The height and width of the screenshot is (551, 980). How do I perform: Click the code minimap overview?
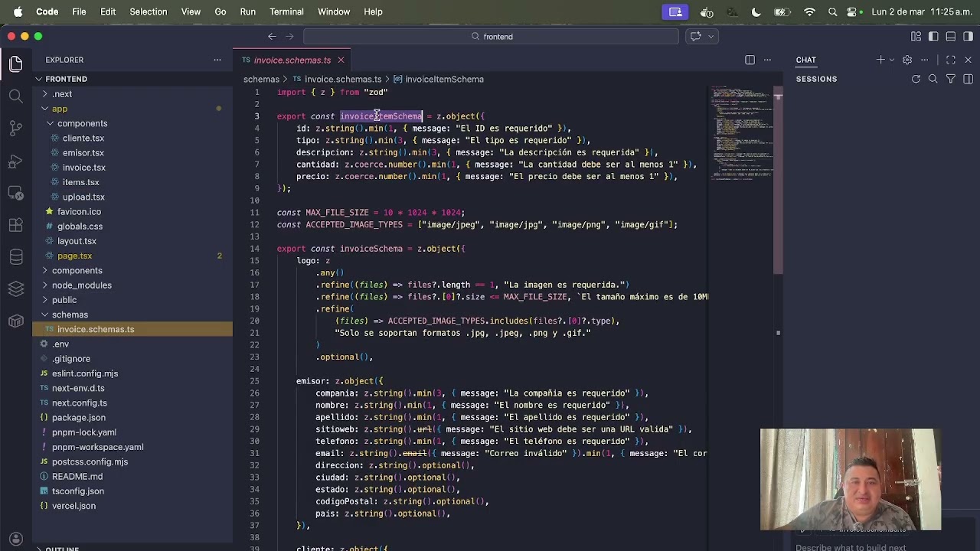pos(740,134)
